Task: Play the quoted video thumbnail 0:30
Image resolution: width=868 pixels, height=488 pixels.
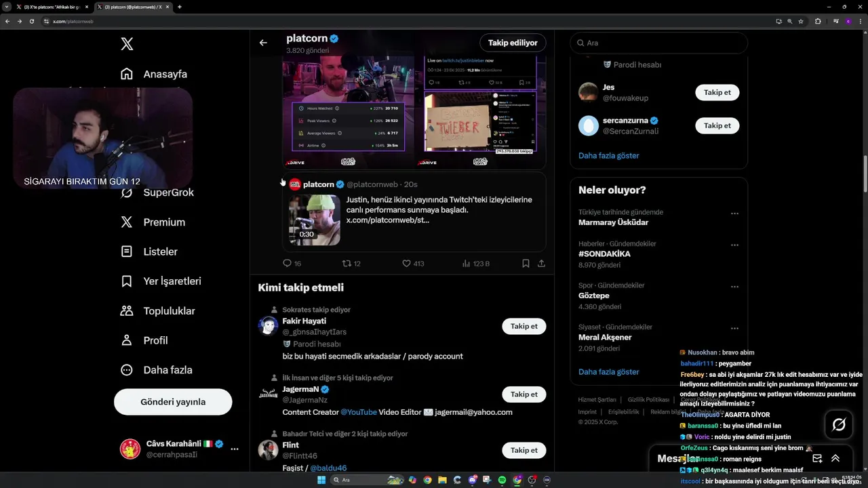Action: (315, 220)
